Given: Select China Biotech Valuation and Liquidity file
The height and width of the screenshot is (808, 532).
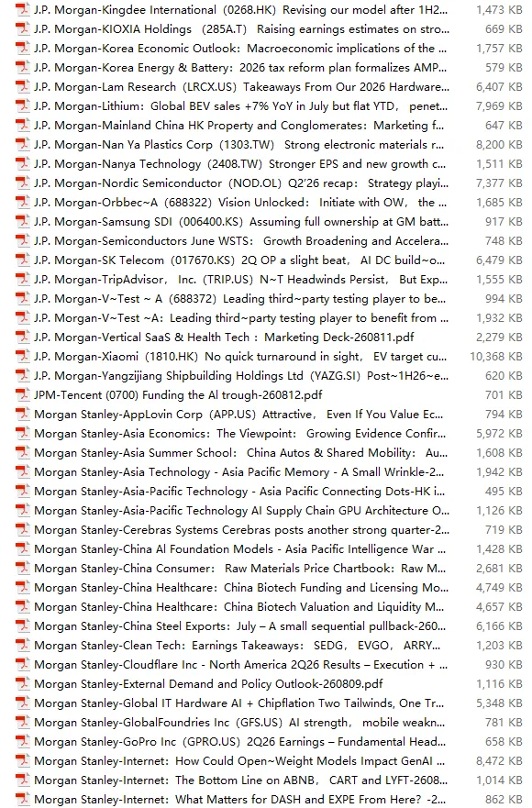Looking at the screenshot, I should 238,607.
